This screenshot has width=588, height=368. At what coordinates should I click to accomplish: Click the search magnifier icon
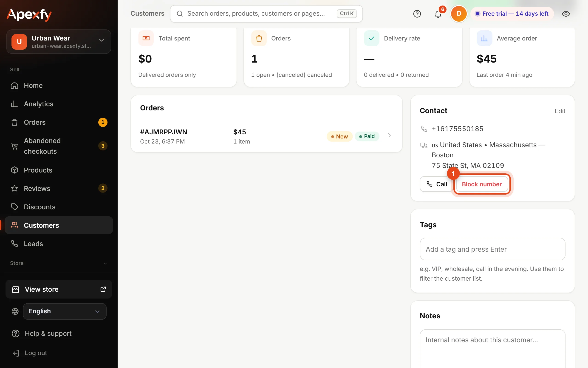point(180,14)
